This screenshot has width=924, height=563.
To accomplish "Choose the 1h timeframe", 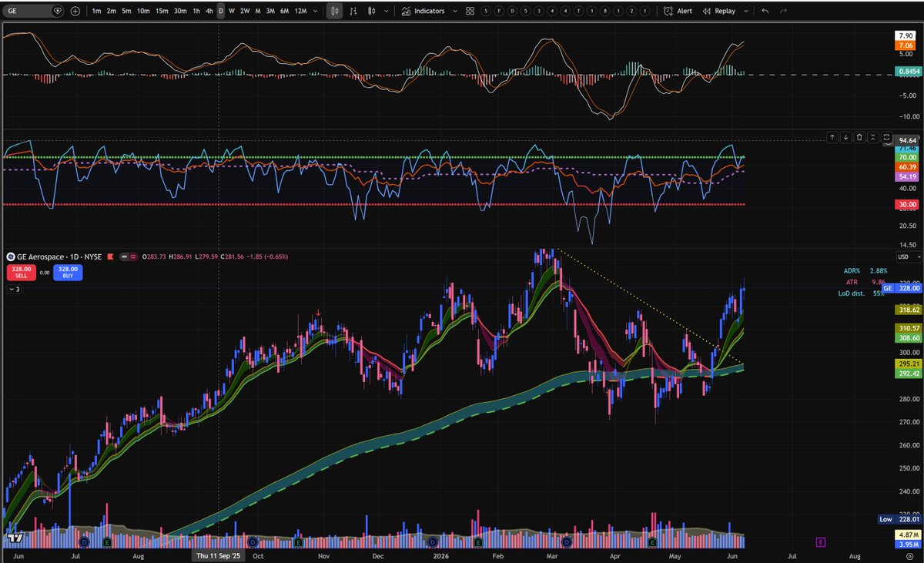I will 196,12.
